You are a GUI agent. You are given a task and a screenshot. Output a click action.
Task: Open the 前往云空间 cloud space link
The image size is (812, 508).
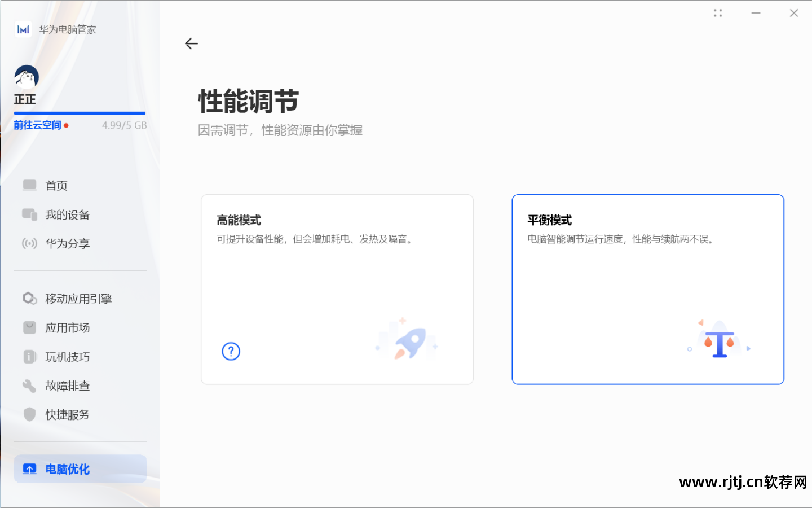pyautogui.click(x=37, y=125)
